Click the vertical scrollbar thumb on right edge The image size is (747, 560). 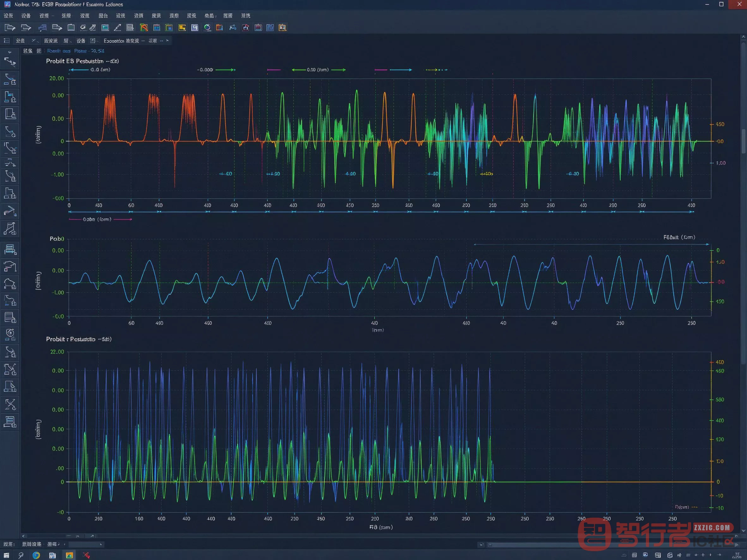coord(743,141)
